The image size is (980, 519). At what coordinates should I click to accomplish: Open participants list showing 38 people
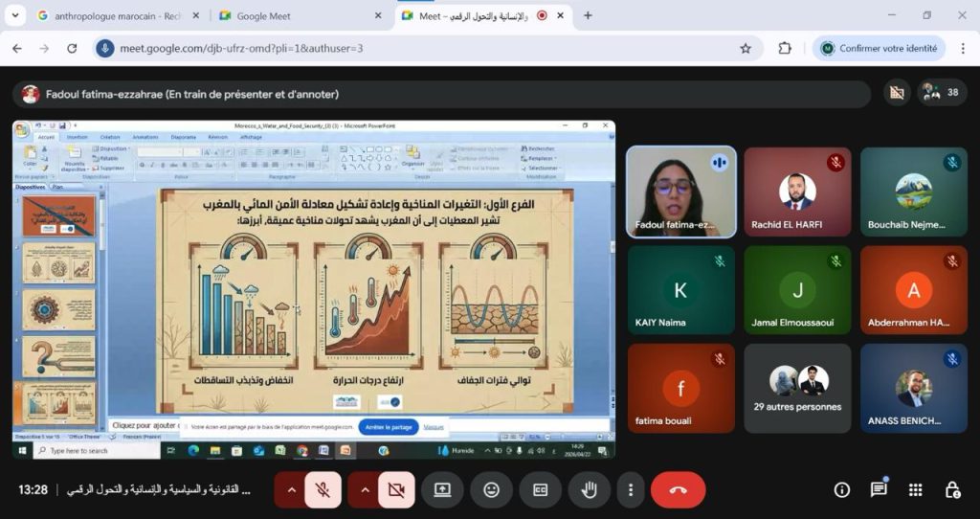point(941,93)
